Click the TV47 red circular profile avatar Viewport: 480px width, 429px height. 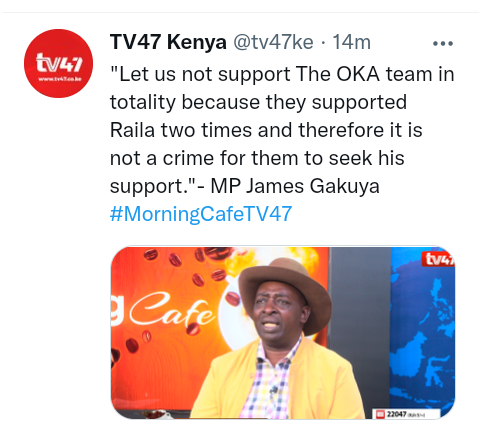[58, 63]
